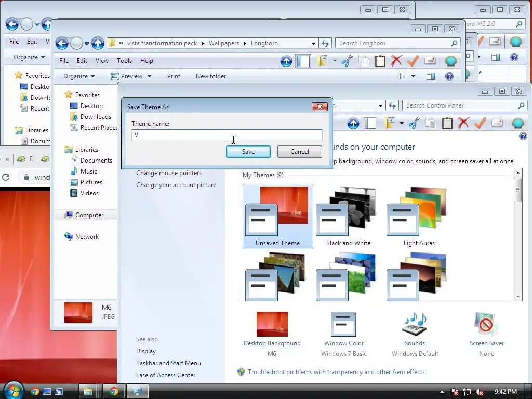Click Up arrow icon in Control Panel toolbar
This screenshot has width=532, height=399.
[353, 123]
